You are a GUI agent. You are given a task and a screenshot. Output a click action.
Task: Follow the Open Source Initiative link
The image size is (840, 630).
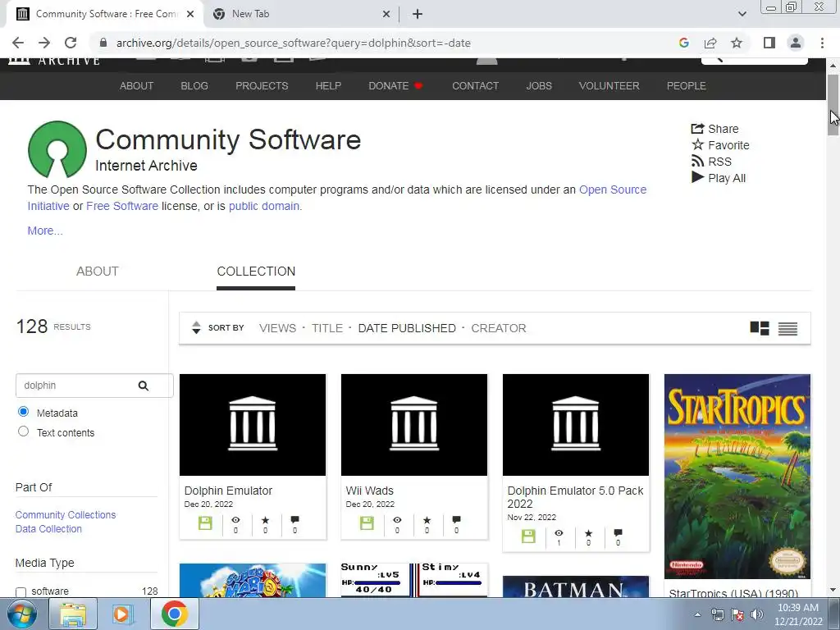click(613, 189)
